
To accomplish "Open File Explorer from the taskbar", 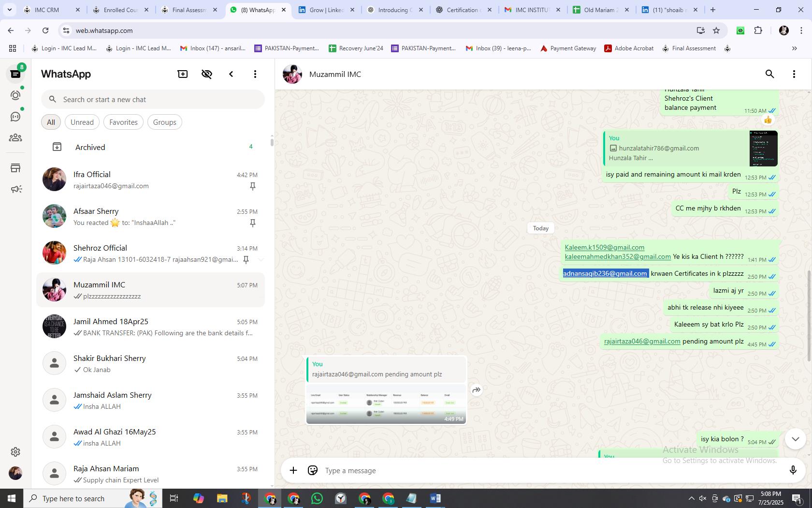I will tap(222, 498).
